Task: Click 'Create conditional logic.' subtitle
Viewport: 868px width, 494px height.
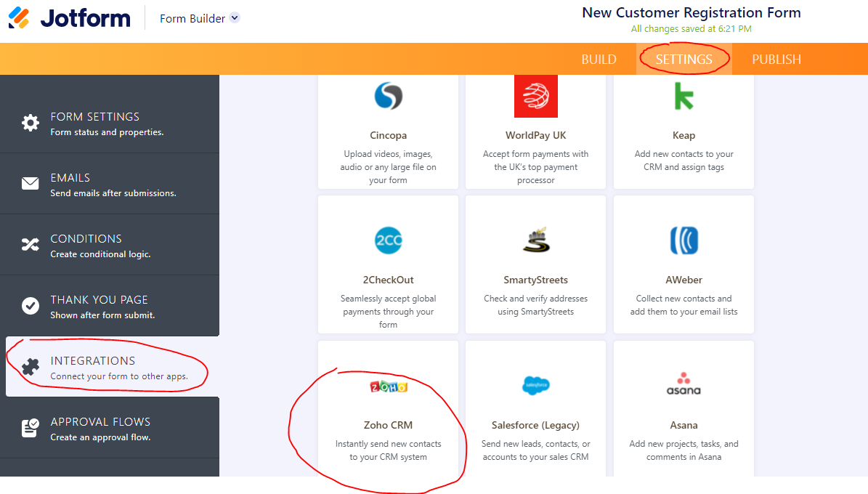Action: point(100,254)
